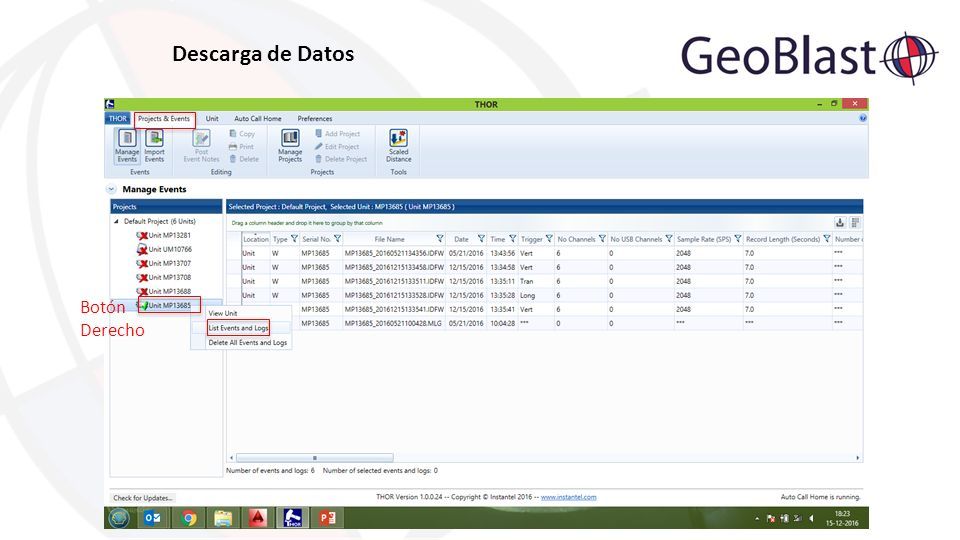
Task: Select Unit MP13685 in the project tree
Action: pos(169,306)
